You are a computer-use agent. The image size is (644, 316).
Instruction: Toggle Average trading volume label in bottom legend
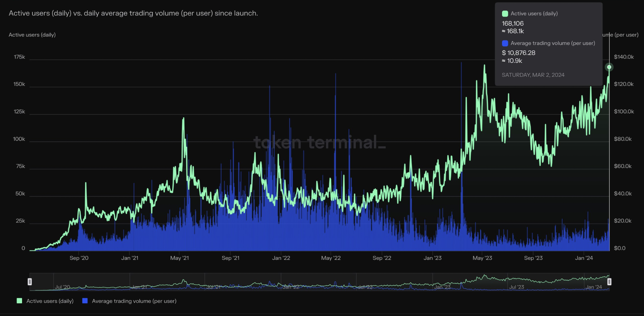(134, 301)
